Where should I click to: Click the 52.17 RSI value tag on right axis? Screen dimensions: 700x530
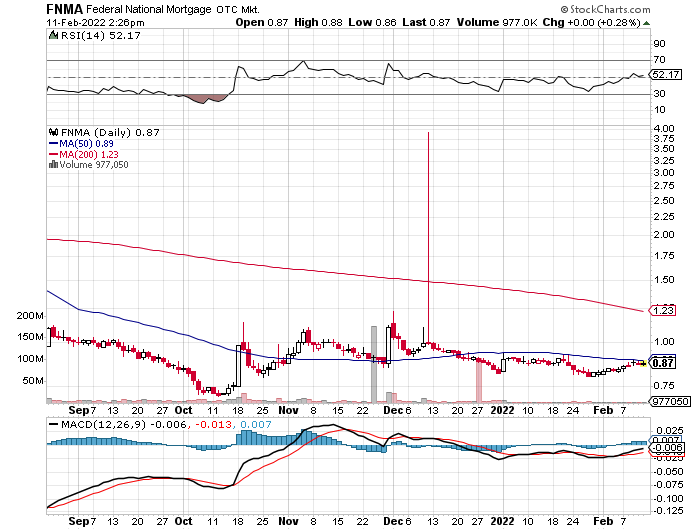click(666, 75)
